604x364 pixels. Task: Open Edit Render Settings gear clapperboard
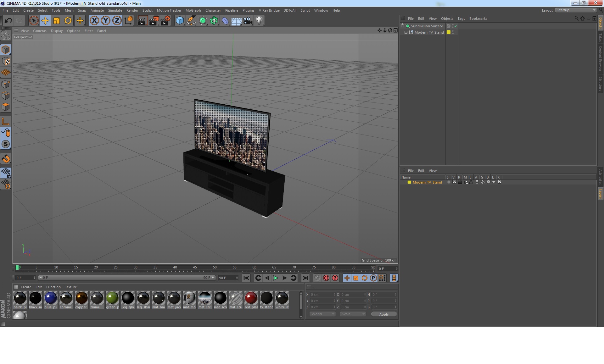[x=165, y=21]
